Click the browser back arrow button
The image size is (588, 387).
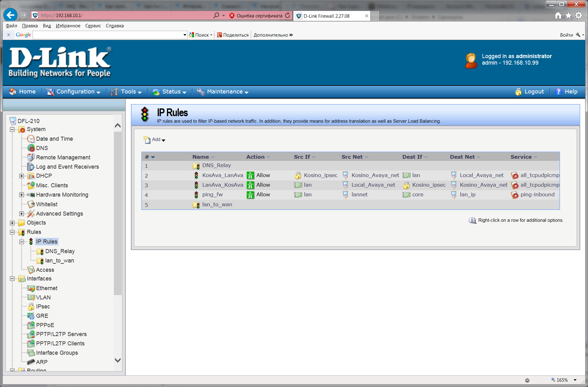(x=11, y=15)
